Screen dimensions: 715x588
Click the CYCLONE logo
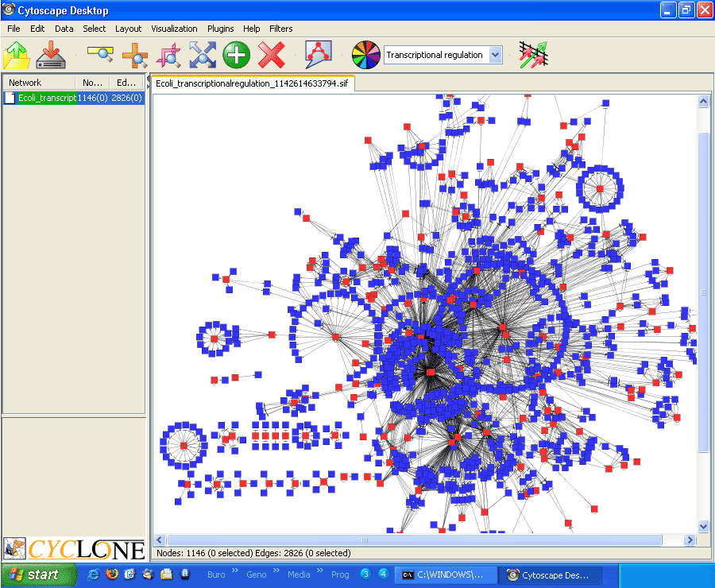click(86, 550)
